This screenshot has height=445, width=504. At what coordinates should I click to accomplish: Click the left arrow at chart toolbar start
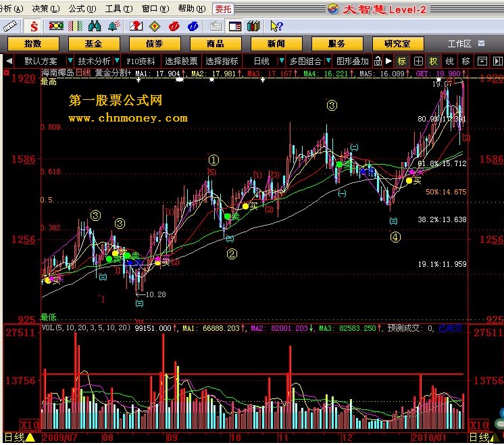coord(9,61)
